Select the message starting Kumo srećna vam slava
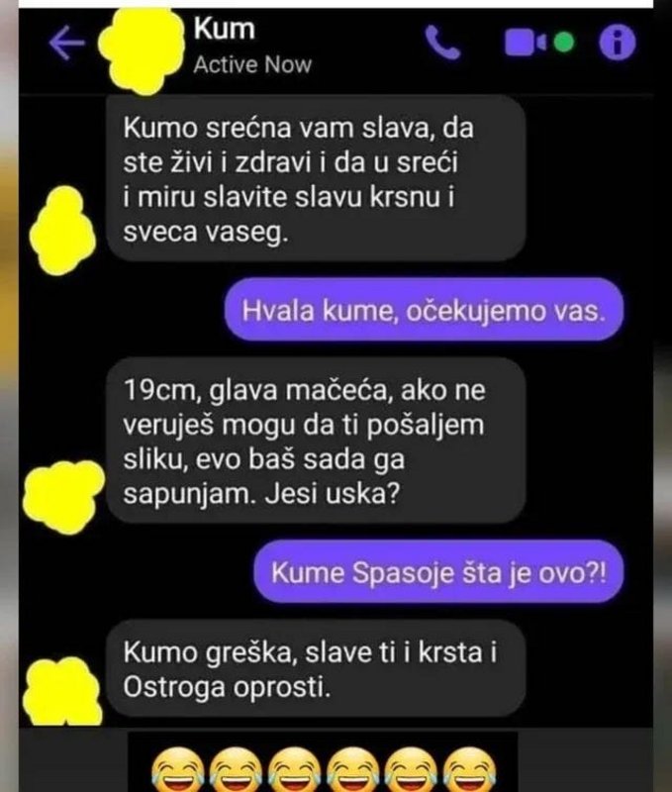The image size is (672, 792). tap(316, 178)
